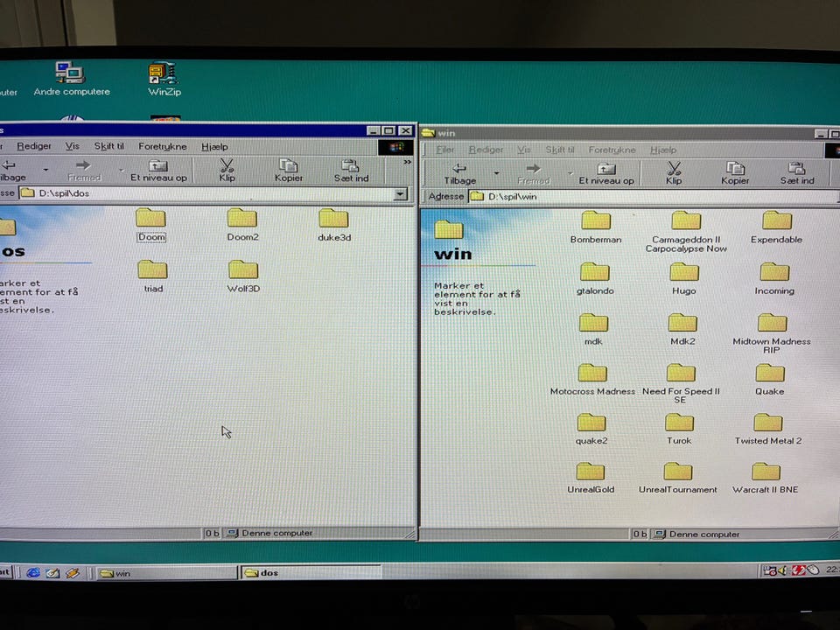Click Denne computer in win status bar
Screen dimensions: 840x630
(697, 534)
